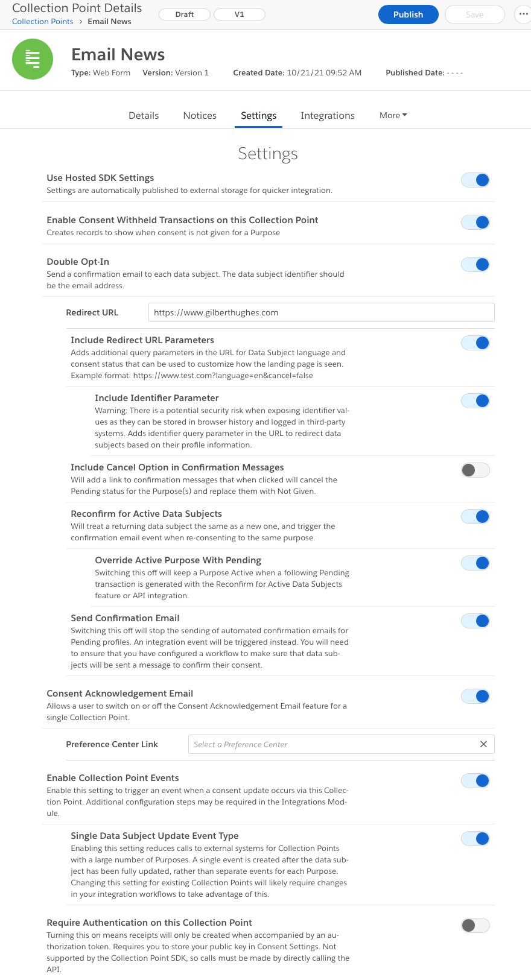Disable Double Opt-In switch
The image size is (531, 980).
pos(475,264)
